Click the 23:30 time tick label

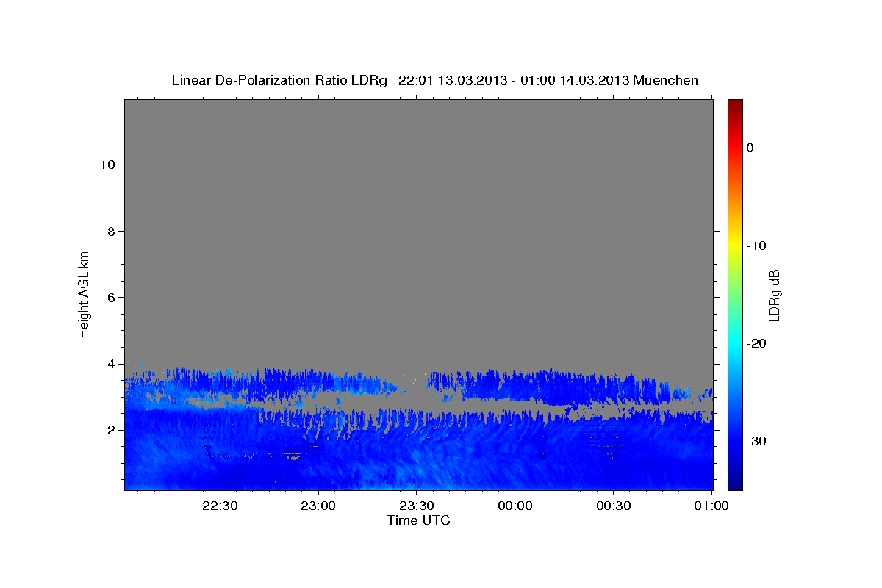tap(417, 506)
